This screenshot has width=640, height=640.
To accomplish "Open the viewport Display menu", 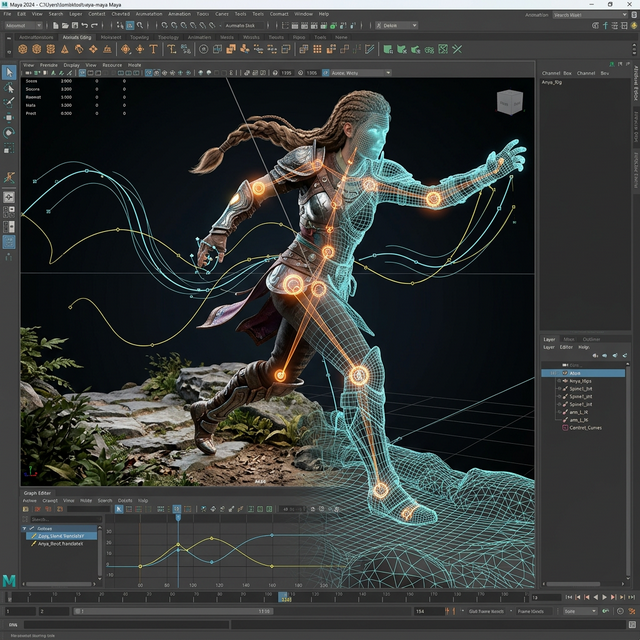I will pos(71,65).
